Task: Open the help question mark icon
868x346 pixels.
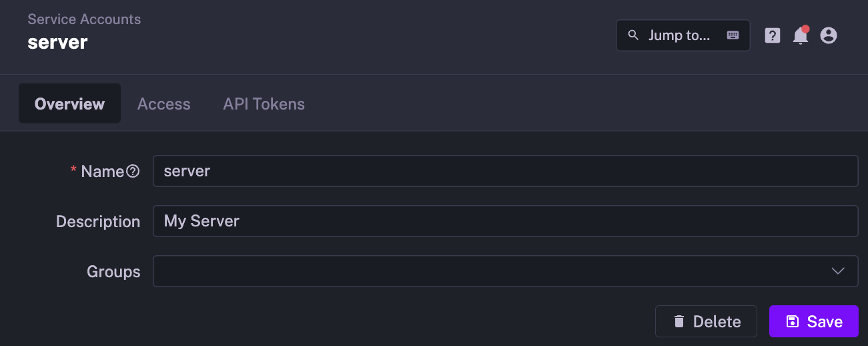Action: point(773,35)
